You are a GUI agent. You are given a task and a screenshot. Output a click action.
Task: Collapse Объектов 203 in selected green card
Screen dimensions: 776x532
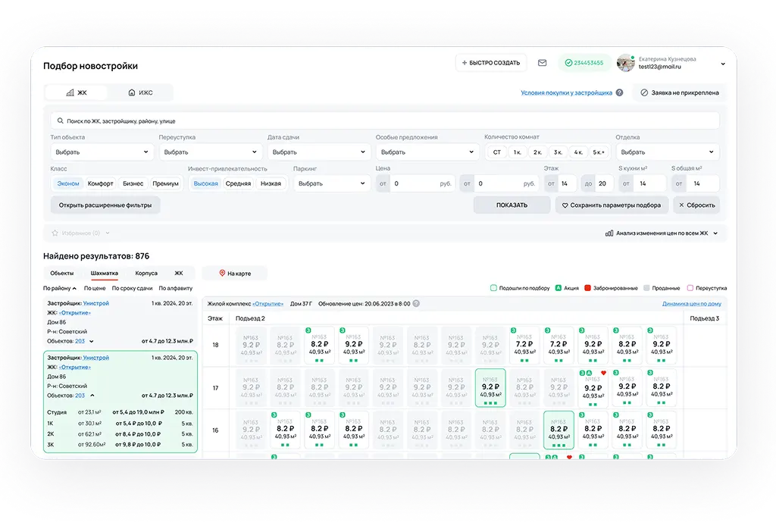tap(92, 396)
